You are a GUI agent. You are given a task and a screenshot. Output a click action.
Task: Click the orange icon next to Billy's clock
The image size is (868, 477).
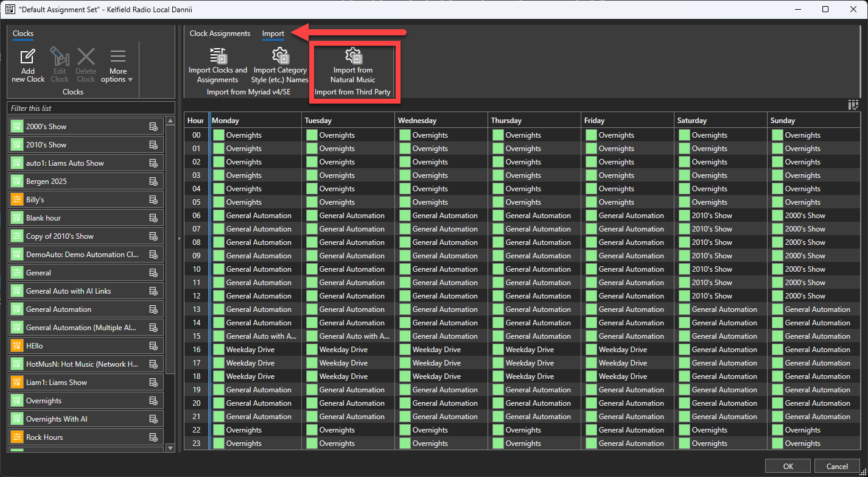pyautogui.click(x=16, y=200)
